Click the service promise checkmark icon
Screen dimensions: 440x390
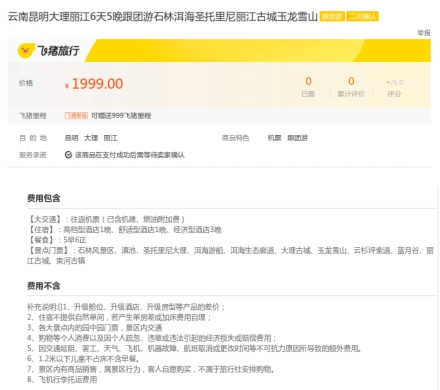pos(68,155)
